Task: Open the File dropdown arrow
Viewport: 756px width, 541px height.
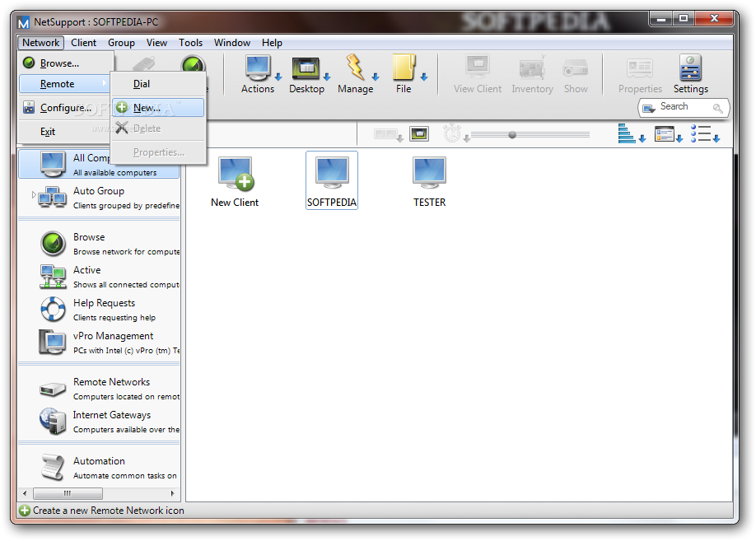Action: click(x=424, y=77)
